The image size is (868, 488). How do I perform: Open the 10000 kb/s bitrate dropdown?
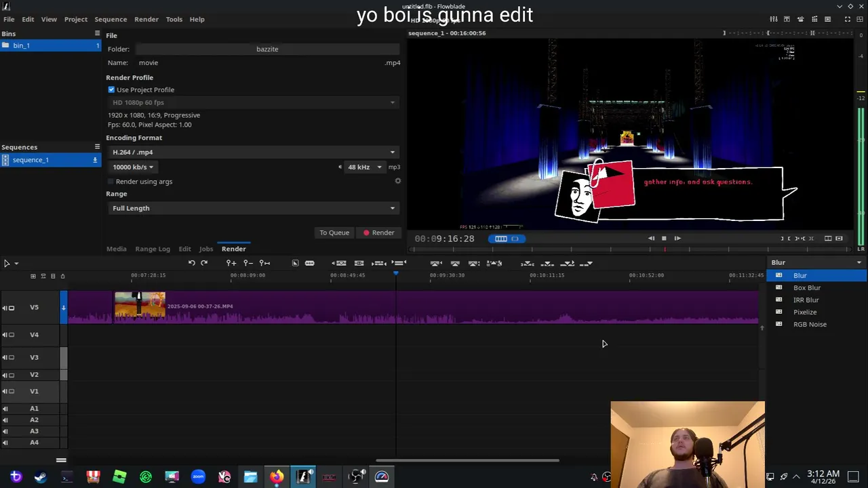[x=133, y=167]
